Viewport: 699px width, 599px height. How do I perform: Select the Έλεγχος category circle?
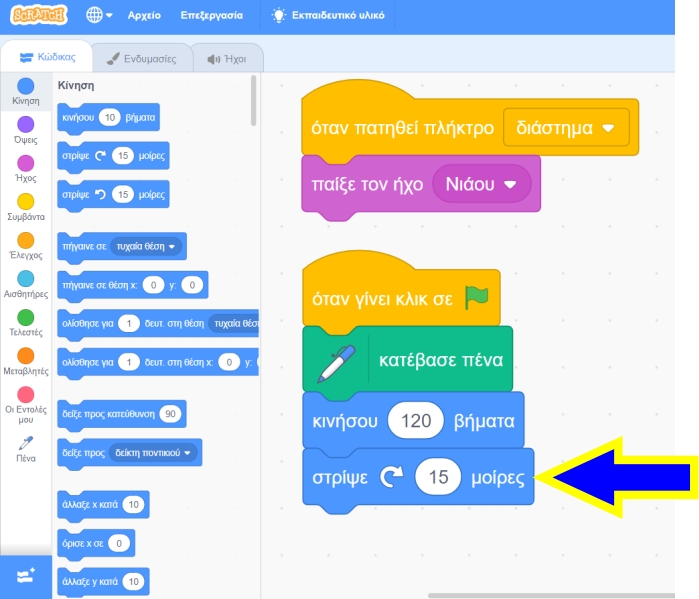point(25,241)
